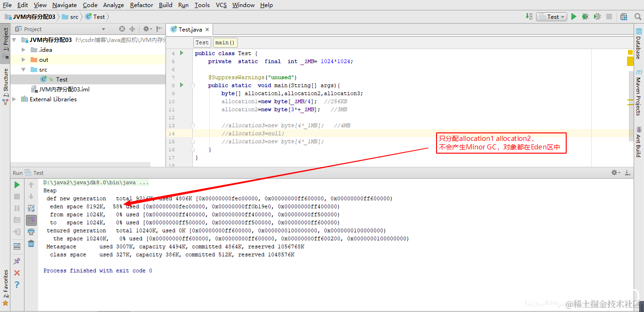This screenshot has width=644, height=312.
Task: Hide the Project tool window
Action: pos(159,29)
